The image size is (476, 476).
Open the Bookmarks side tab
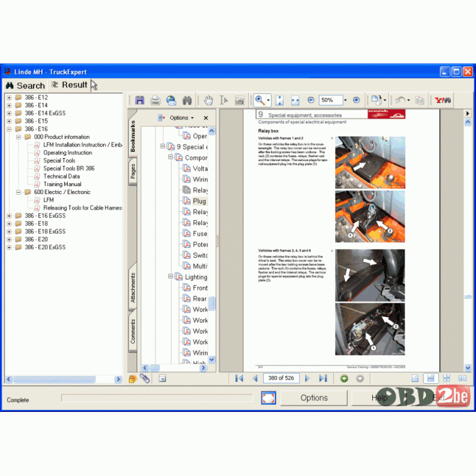(x=132, y=135)
